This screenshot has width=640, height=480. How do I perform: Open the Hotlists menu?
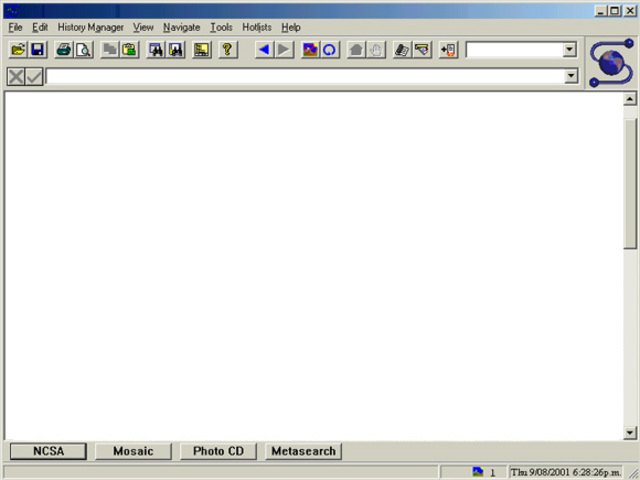coord(257,27)
